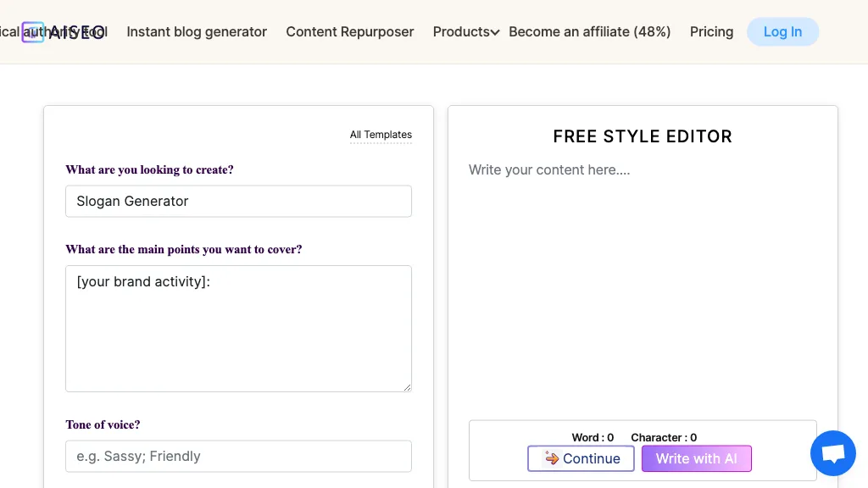The height and width of the screenshot is (488, 868).
Task: Focus the Slogan Generator input field
Action: click(238, 202)
